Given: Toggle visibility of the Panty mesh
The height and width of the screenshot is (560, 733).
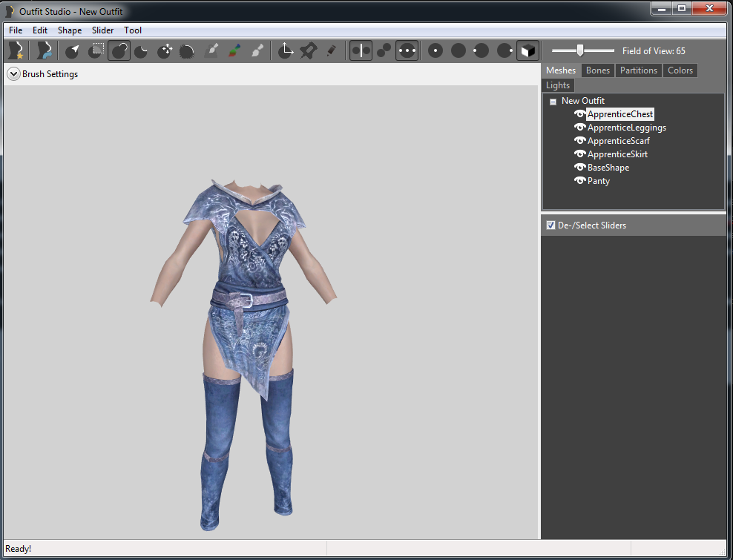Looking at the screenshot, I should (x=579, y=181).
